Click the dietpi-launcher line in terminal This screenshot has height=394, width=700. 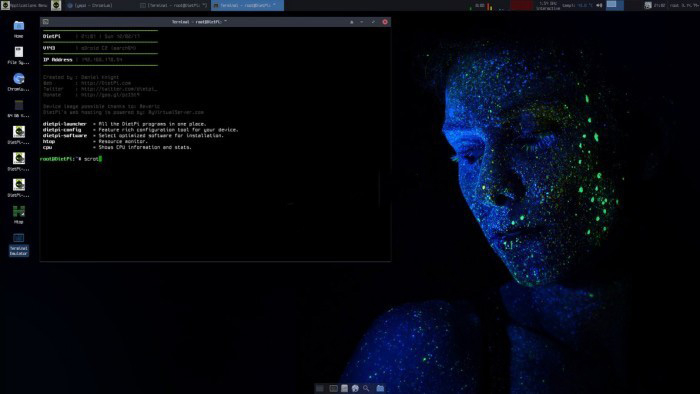click(x=125, y=124)
